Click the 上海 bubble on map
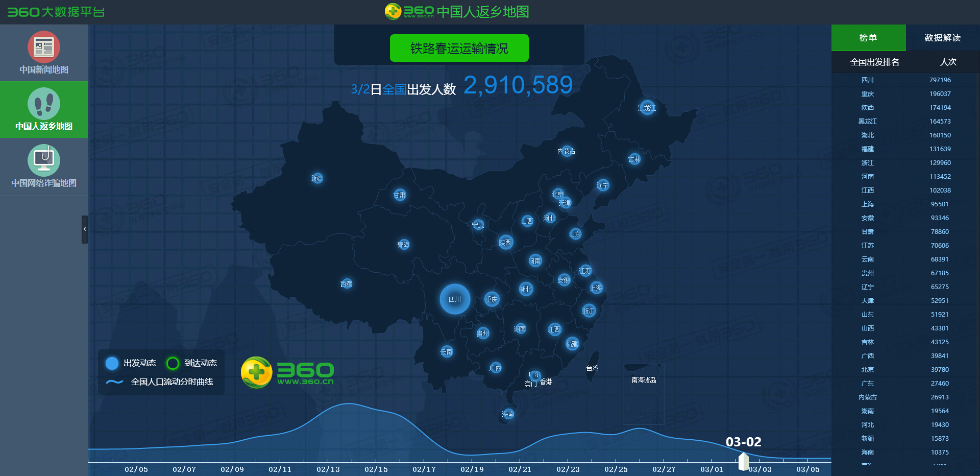Viewport: 980px width, 476px height. [596, 288]
